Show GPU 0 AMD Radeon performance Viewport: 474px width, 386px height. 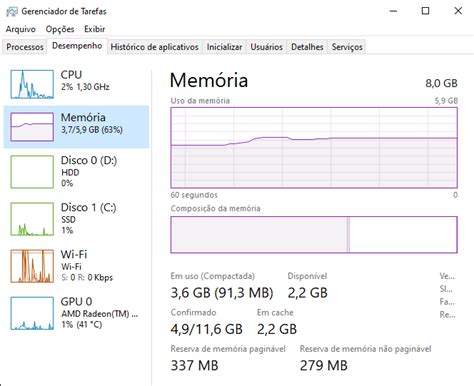pyautogui.click(x=76, y=313)
